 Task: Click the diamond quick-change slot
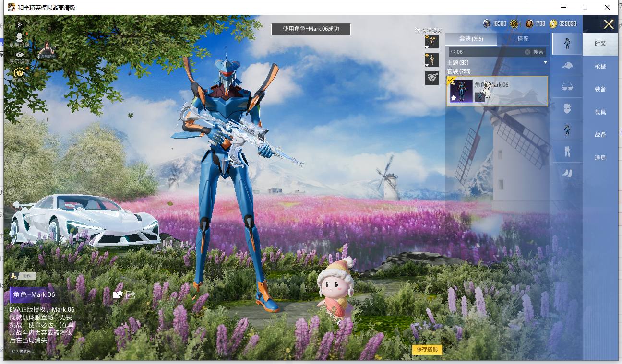(x=432, y=78)
